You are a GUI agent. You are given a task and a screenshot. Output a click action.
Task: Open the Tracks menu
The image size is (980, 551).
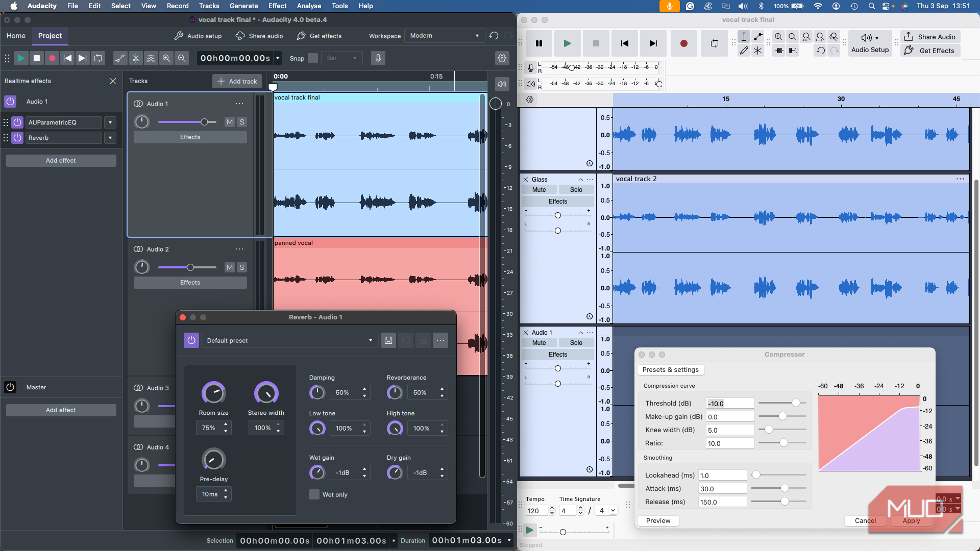point(209,6)
